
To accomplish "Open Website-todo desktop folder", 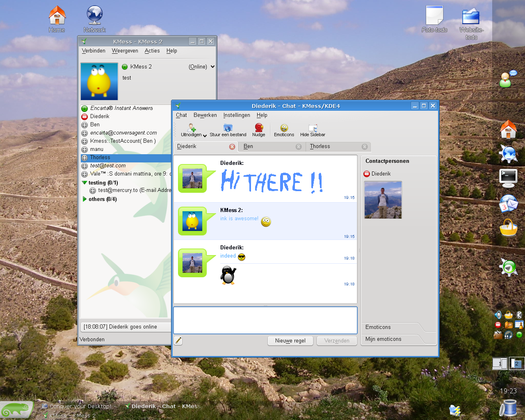I will (x=471, y=23).
